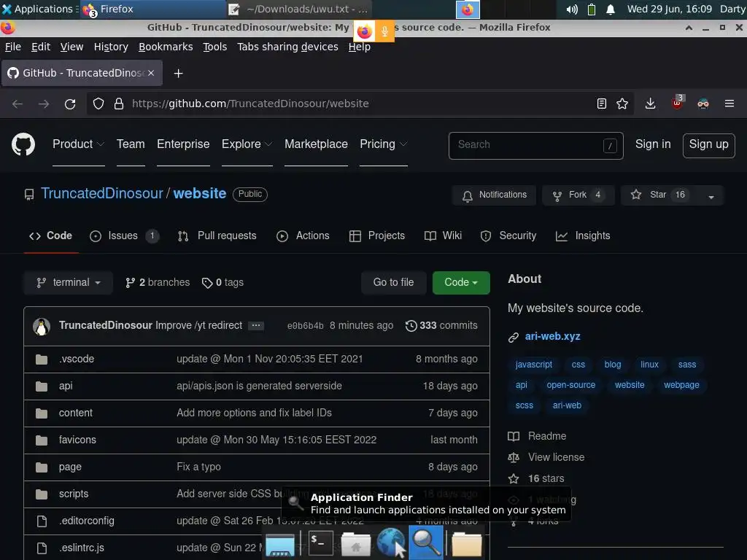Open the Firefox hamburger menu
The height and width of the screenshot is (560, 747).
coord(729,104)
